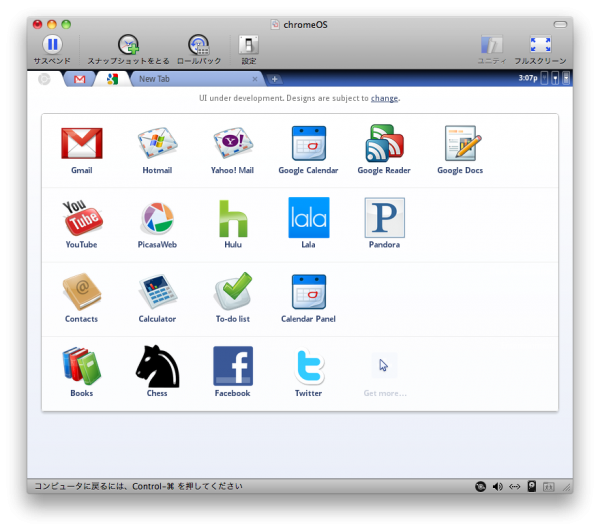Launch the Hulu app
Screen dimensions: 600x531
coord(233,218)
